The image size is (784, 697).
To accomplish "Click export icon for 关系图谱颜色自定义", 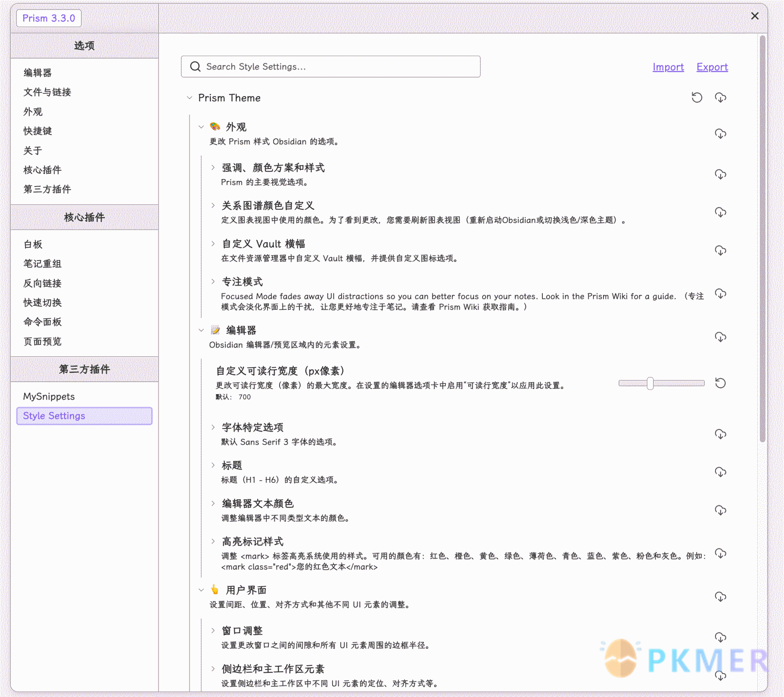I will 720,212.
